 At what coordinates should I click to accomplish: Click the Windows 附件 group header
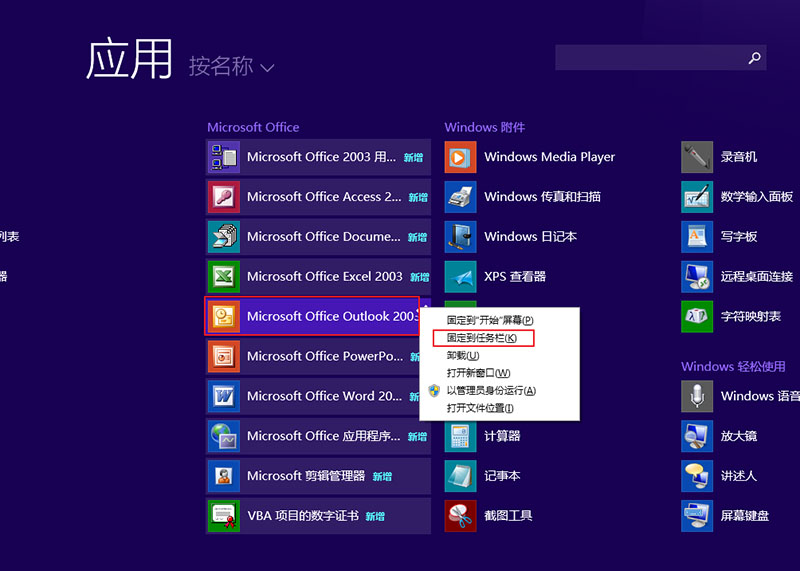coord(485,127)
